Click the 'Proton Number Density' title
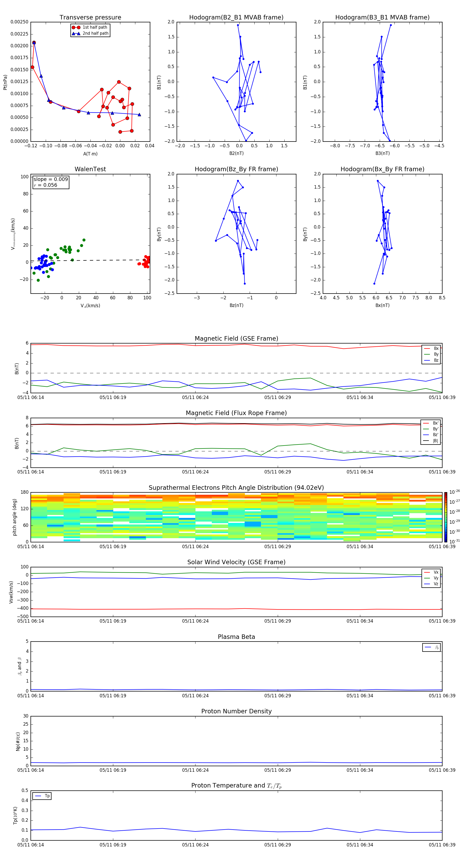This screenshot has width=473, height=868. tap(236, 711)
